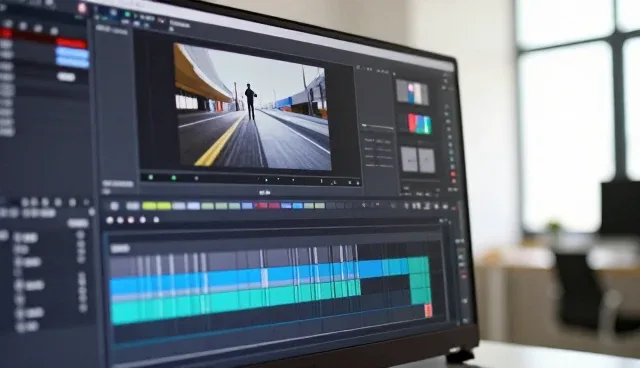
Task: Select the tall teal block near the timeline end
Action: pos(419,280)
